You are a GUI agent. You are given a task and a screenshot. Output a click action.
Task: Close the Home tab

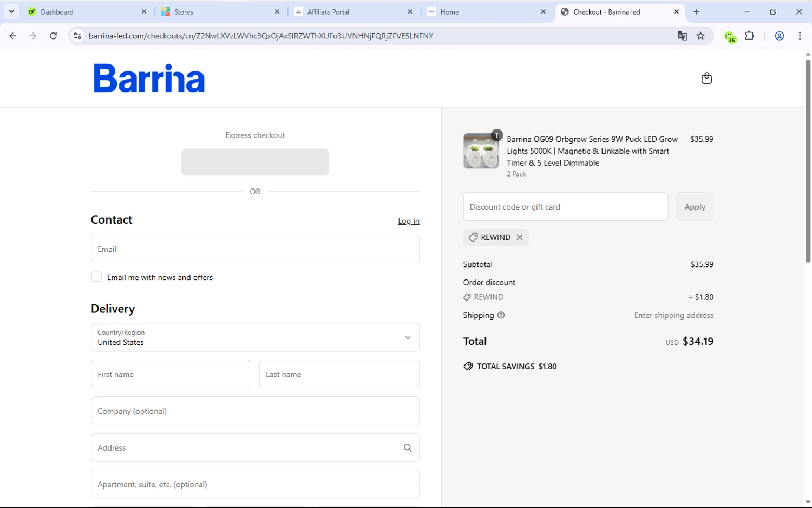click(x=543, y=11)
